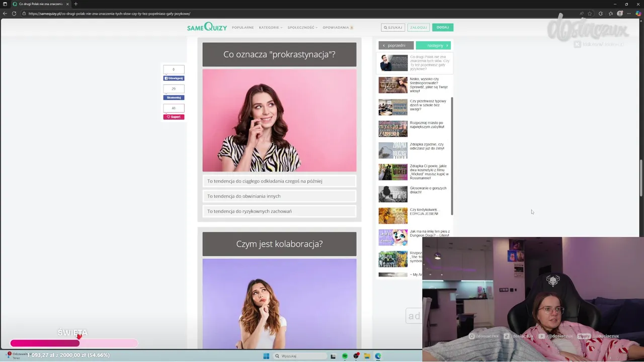Click the green Dodaj button

(x=443, y=27)
